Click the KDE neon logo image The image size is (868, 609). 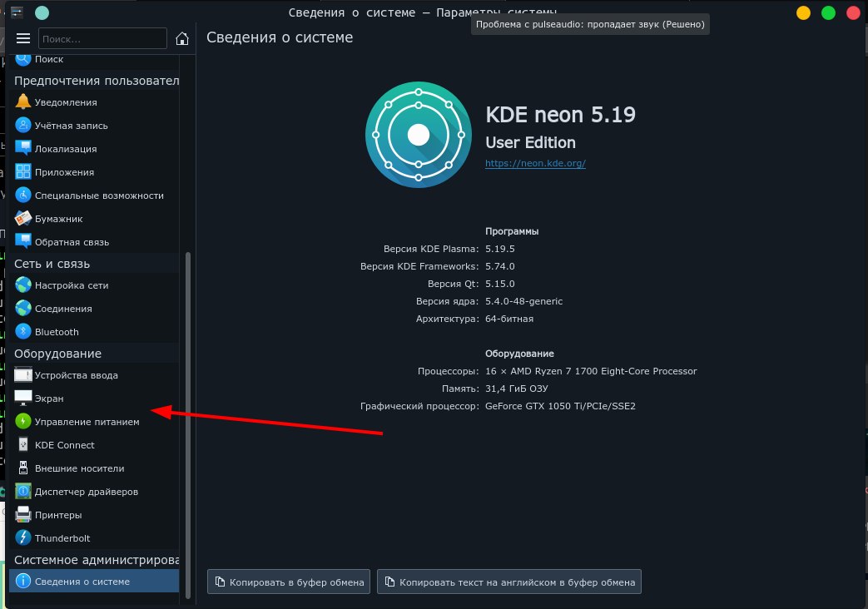(419, 135)
